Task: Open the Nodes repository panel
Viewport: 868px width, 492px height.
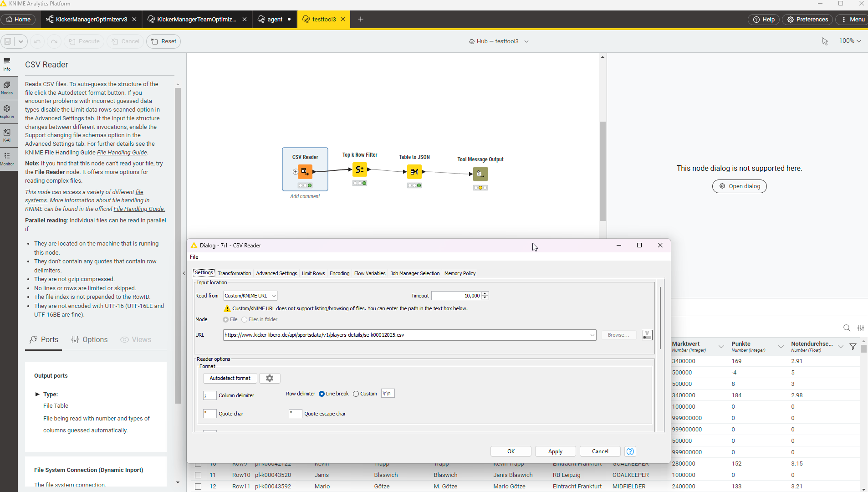Action: pos(7,88)
